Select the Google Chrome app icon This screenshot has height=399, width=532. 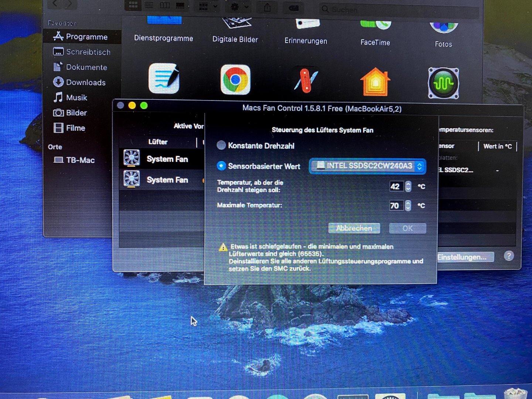pos(235,80)
